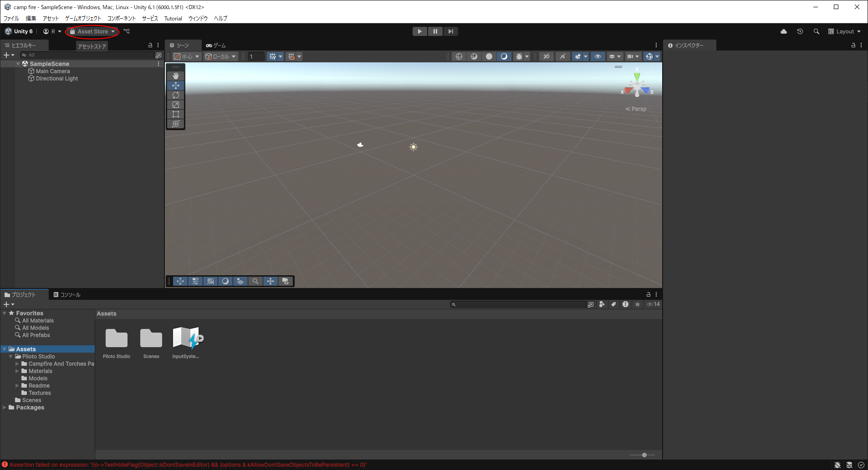Toggle grid snapping button
Screen dimensions: 868x470
tap(291, 56)
